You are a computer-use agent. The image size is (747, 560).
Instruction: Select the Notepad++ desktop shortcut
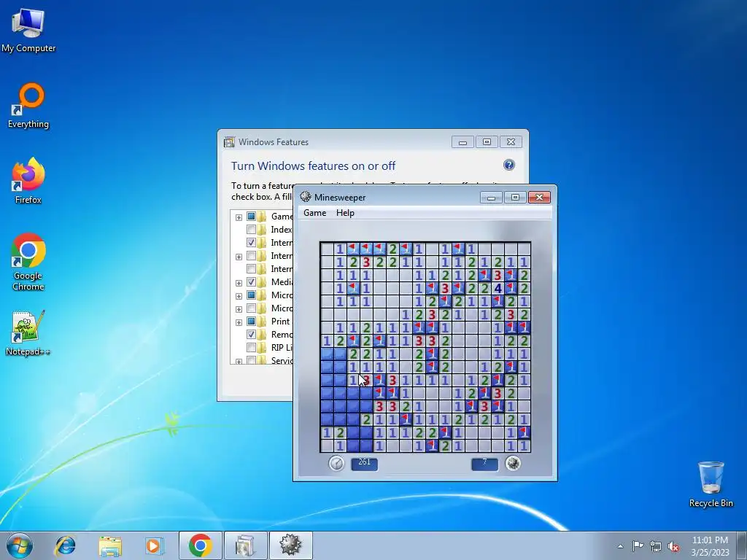28,333
